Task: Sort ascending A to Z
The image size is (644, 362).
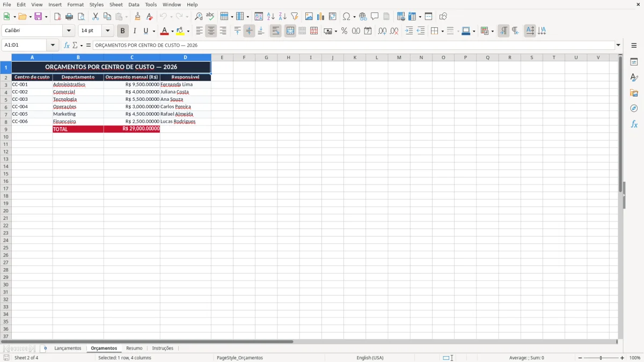Action: (x=271, y=17)
